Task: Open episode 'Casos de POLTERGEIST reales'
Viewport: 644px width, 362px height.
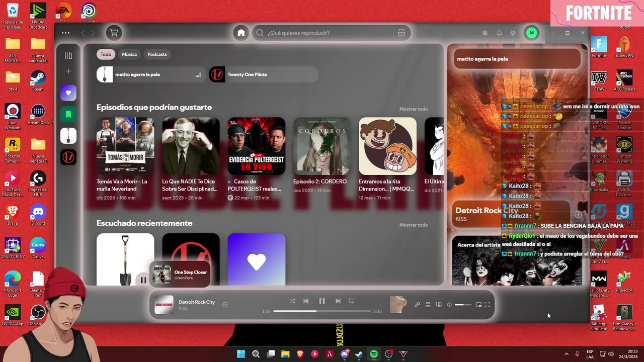Action: tap(257, 159)
